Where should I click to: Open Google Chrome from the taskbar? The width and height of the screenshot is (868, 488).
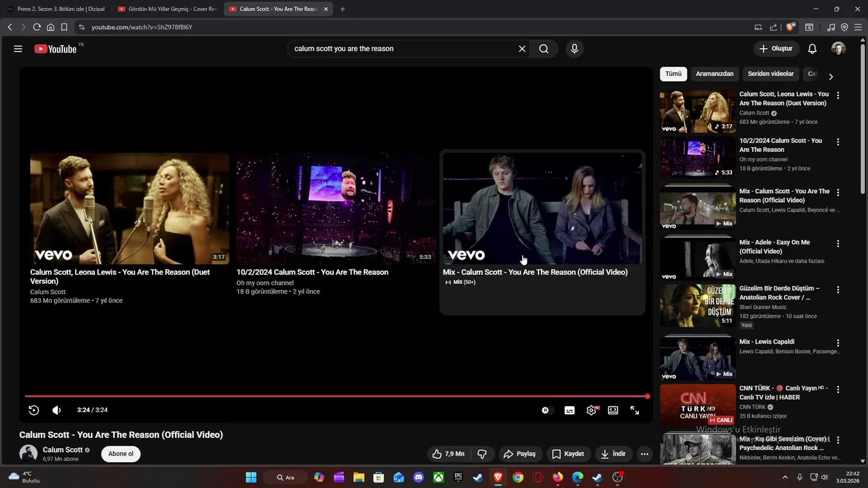pos(518,477)
